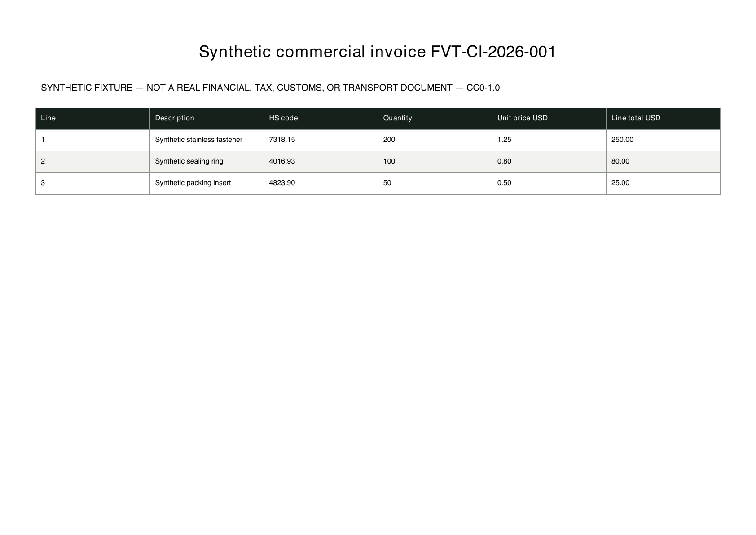The width and height of the screenshot is (756, 535).
Task: Click the title 'Synthetic commercial invoice FVT-CI-2026-001'
Action: click(x=378, y=52)
